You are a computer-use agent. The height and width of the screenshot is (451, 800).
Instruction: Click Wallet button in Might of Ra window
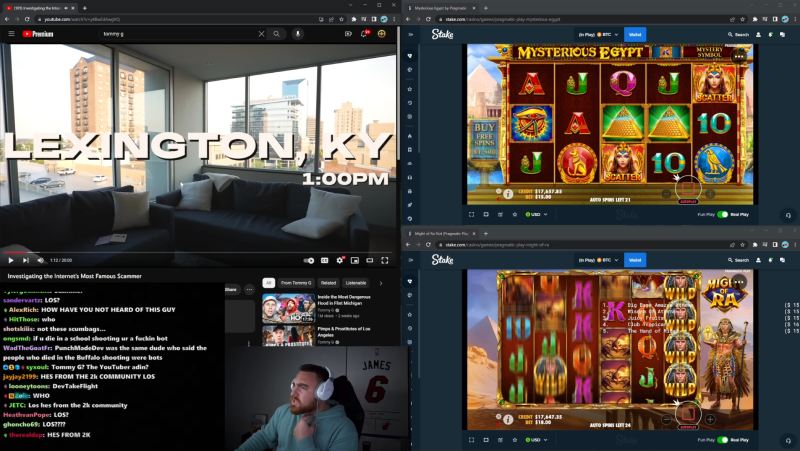(x=635, y=260)
